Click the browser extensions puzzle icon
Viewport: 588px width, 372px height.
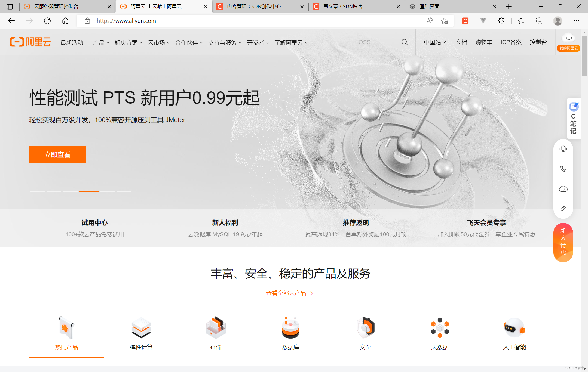point(501,21)
